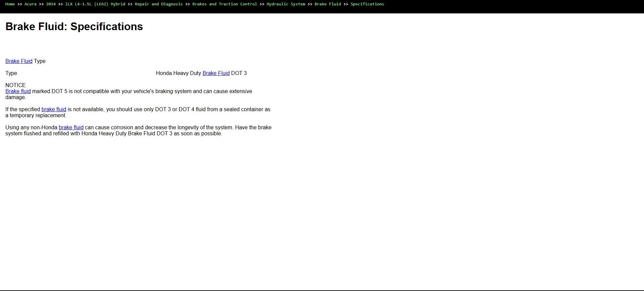Open the Acura breadcrumb link
644x291 pixels.
pyautogui.click(x=31, y=4)
